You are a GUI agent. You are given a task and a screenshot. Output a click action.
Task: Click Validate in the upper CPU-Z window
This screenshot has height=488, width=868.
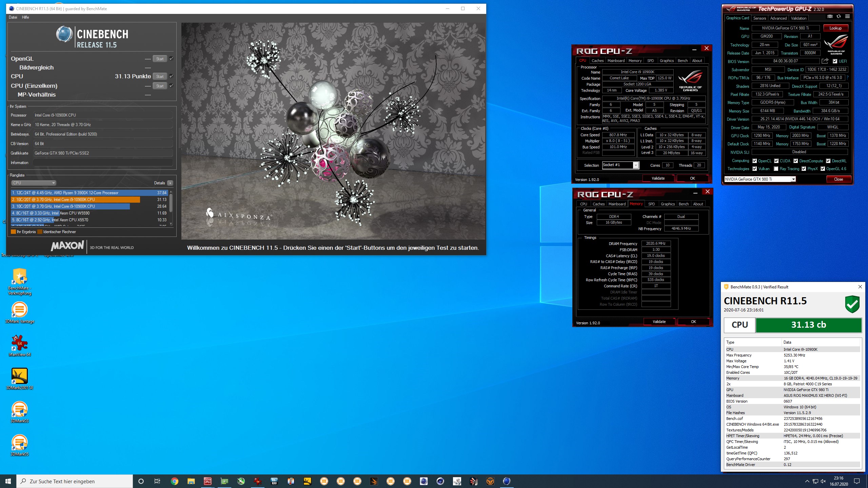pos(658,178)
